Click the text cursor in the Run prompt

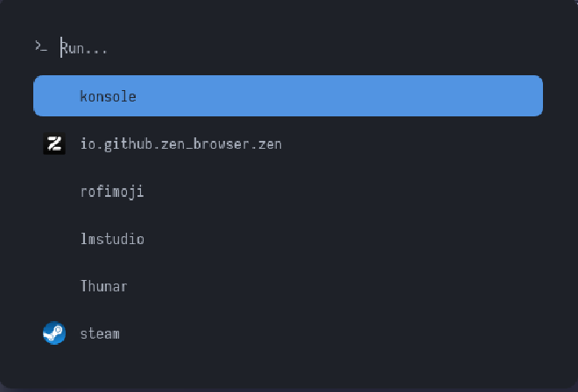[61, 47]
